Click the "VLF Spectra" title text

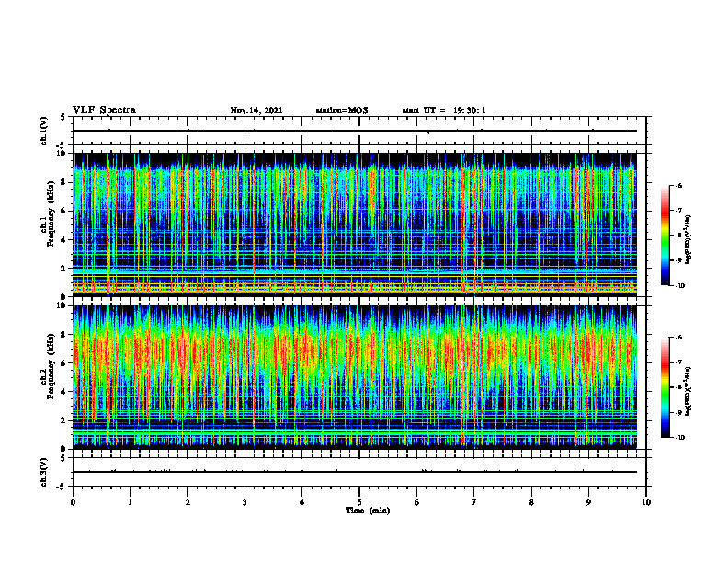pos(104,110)
